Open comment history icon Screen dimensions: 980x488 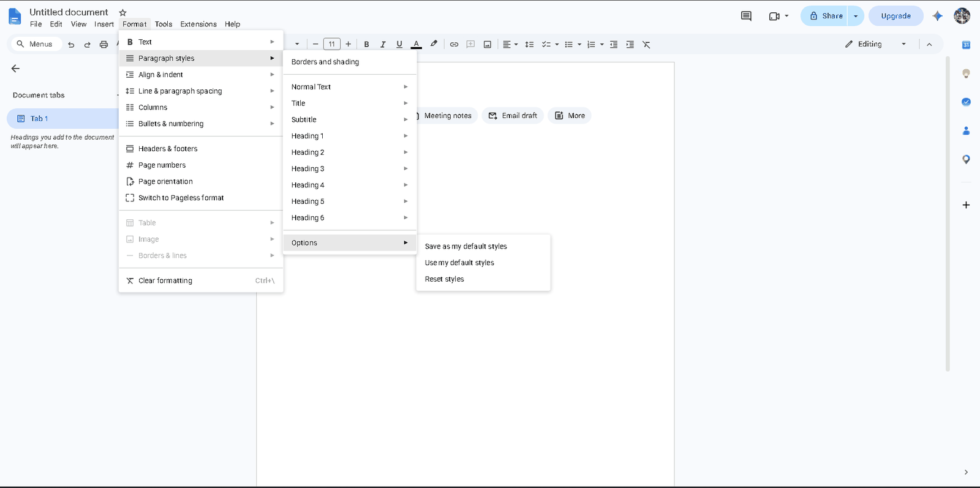(x=746, y=16)
